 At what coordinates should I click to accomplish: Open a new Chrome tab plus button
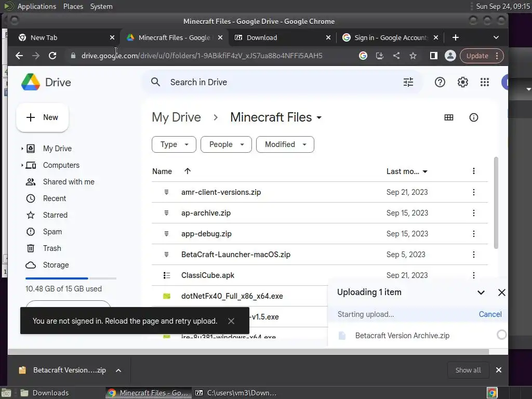[455, 37]
